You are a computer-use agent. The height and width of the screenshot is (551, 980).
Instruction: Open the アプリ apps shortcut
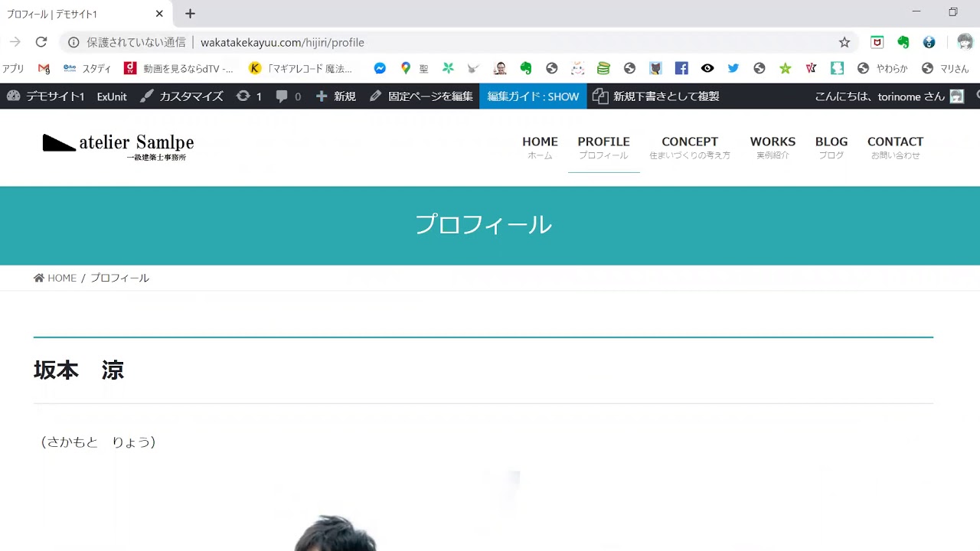click(13, 68)
